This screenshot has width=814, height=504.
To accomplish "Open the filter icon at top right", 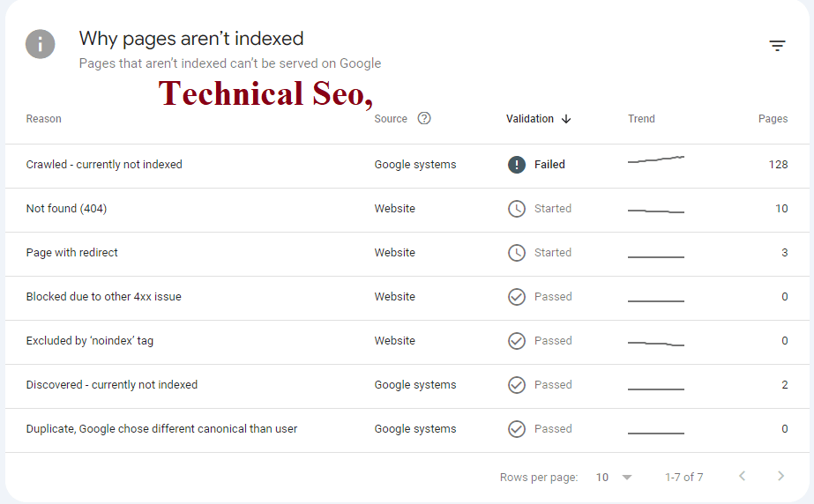I will [x=777, y=46].
